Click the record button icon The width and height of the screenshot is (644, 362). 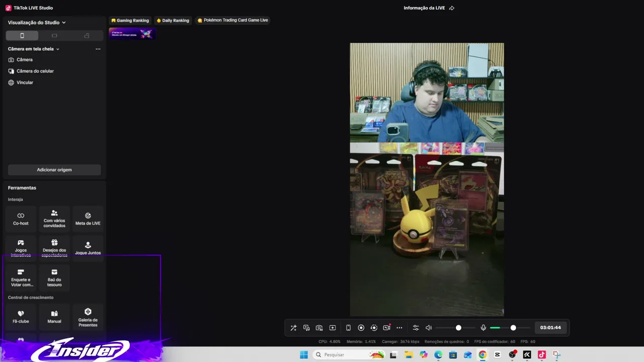coord(361,328)
